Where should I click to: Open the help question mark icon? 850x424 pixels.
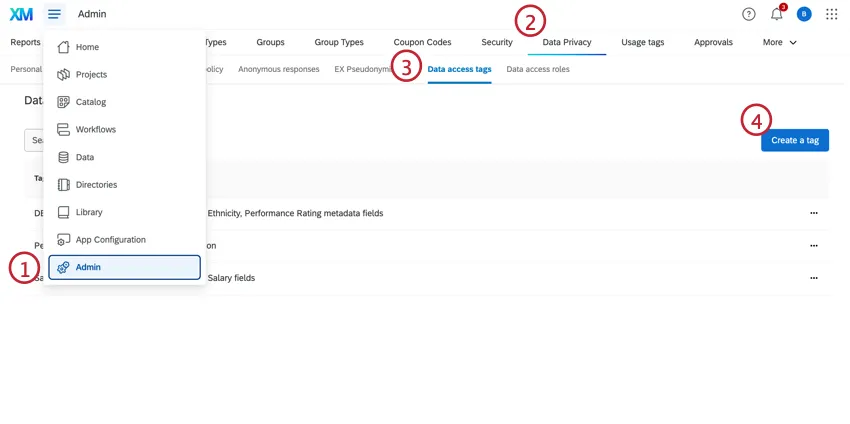pos(749,14)
